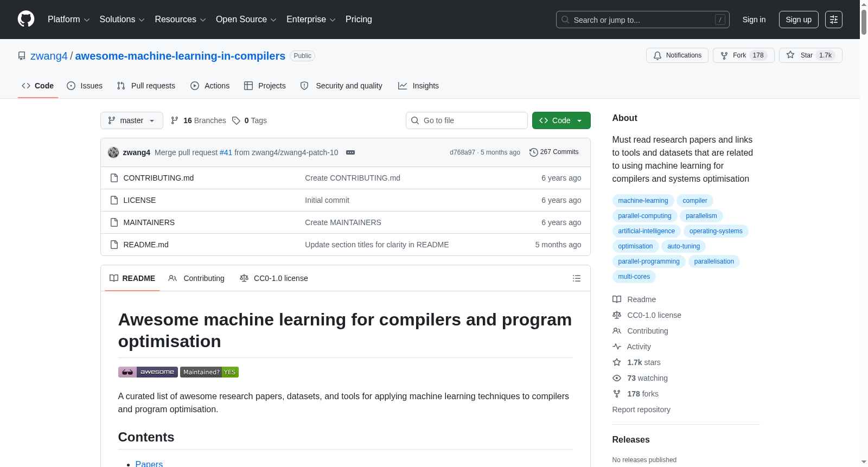Click the Go to file input
Screen dimensions: 868x467
tap(467, 120)
